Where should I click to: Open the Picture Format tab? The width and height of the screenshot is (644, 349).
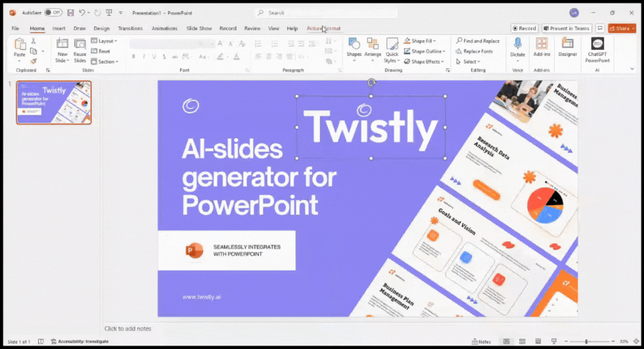324,28
